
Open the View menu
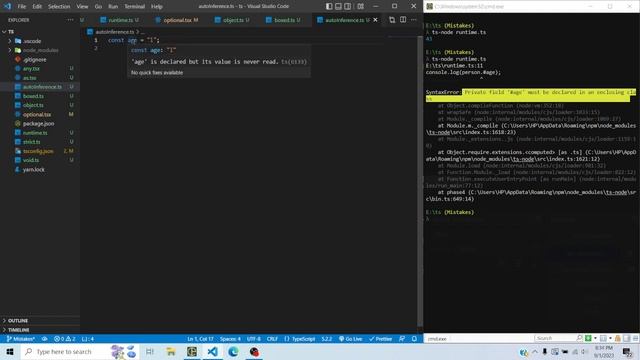[x=82, y=7]
